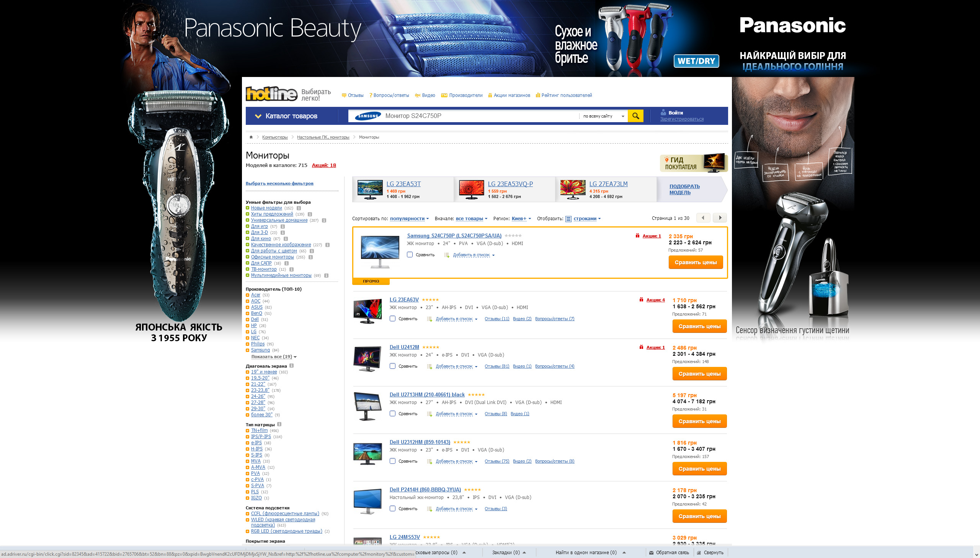Viewport: 980px width, 558px height.
Task: Open «Отзывы (81)» reviews link for Dell U2412M
Action: click(x=497, y=366)
